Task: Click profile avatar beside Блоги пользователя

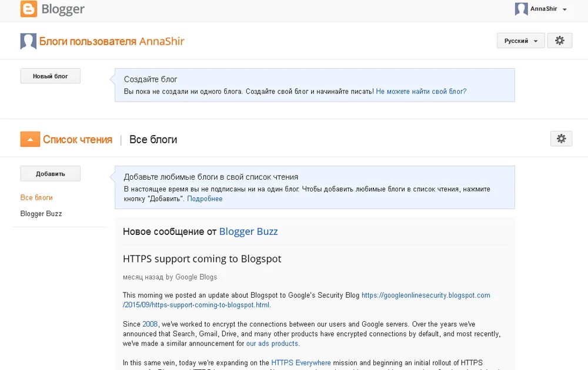Action: pos(28,41)
